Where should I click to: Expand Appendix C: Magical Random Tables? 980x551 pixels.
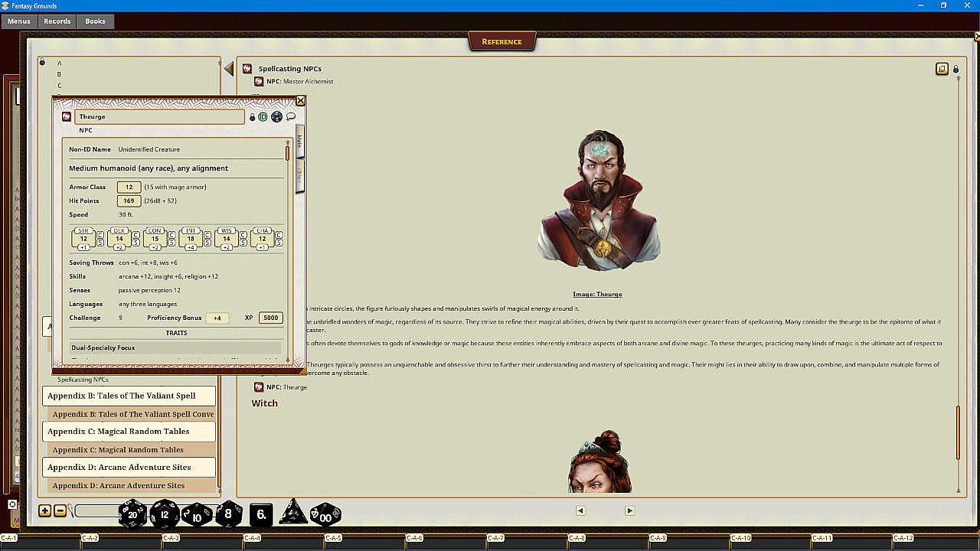[129, 431]
